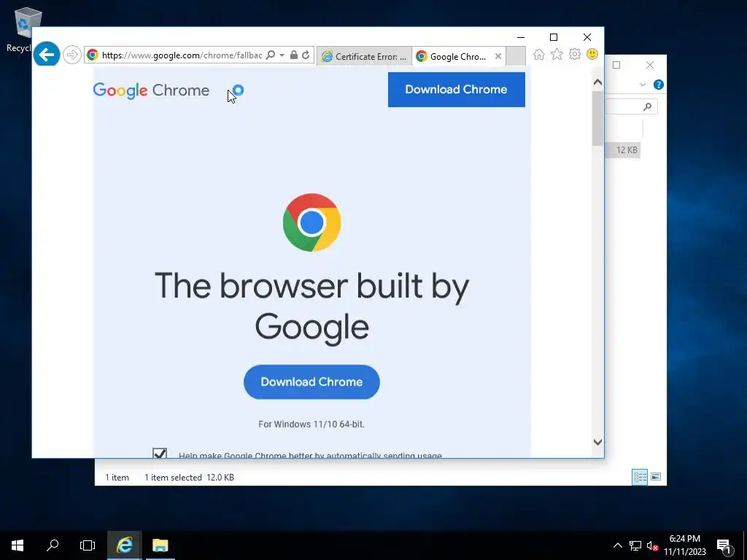Click the muted volume icon in tray

click(652, 545)
